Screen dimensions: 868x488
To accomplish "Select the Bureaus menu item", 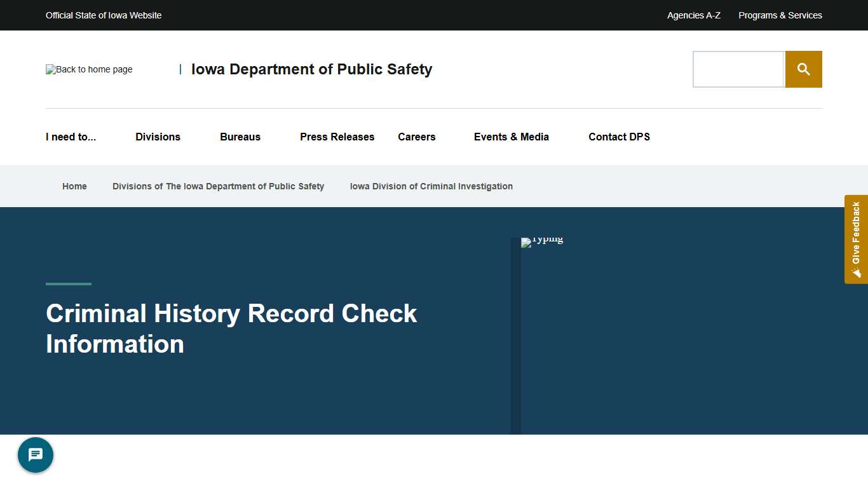I will (x=240, y=137).
